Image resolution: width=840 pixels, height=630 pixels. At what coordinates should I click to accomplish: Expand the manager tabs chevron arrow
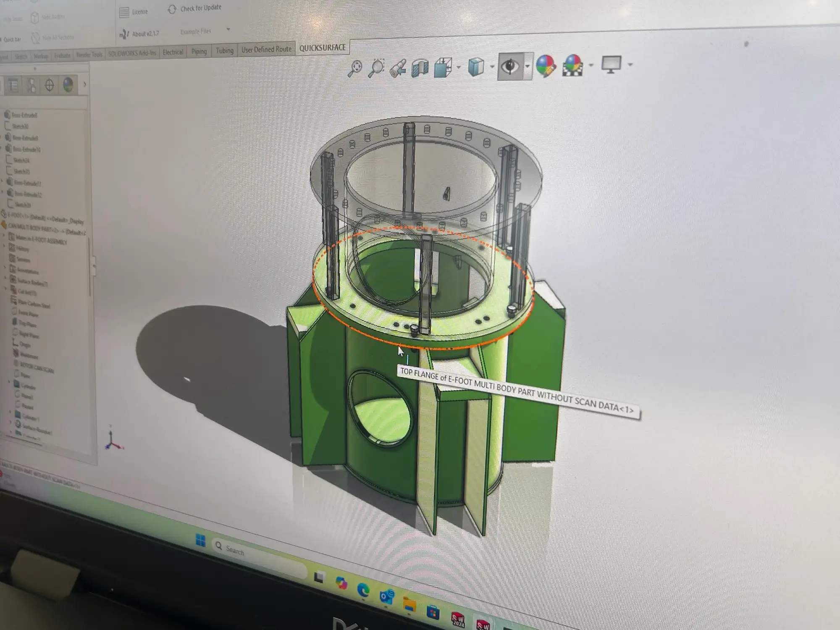[84, 84]
